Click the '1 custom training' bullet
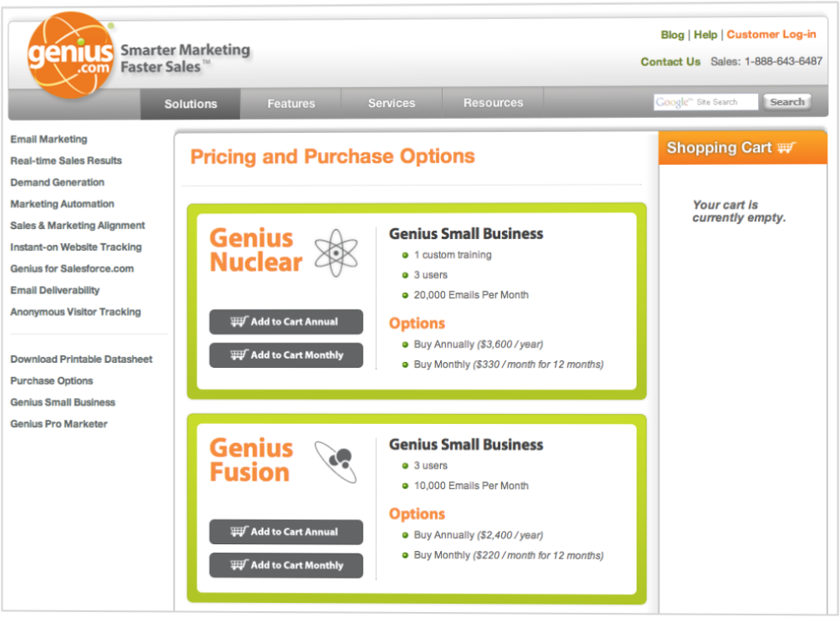Screen dimensions: 840x617 pos(453,255)
